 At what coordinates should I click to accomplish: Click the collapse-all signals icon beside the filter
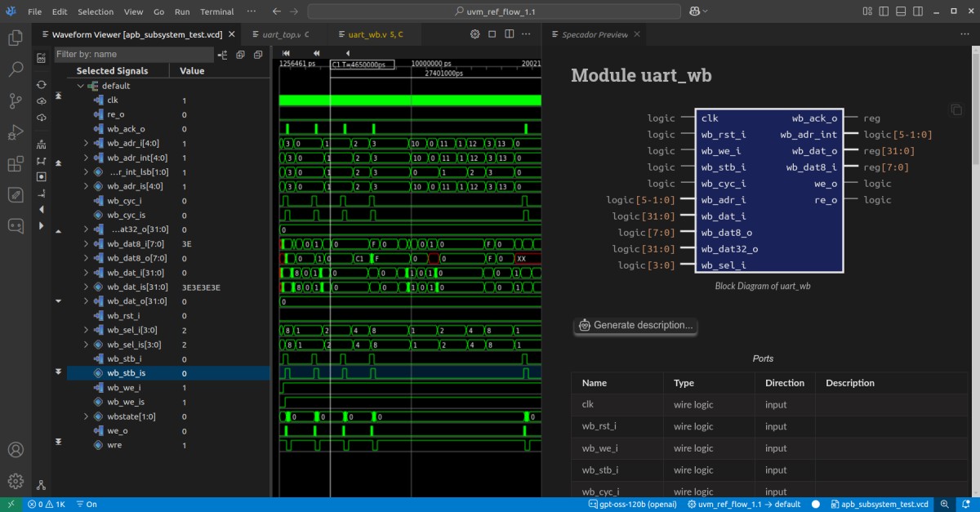point(257,55)
